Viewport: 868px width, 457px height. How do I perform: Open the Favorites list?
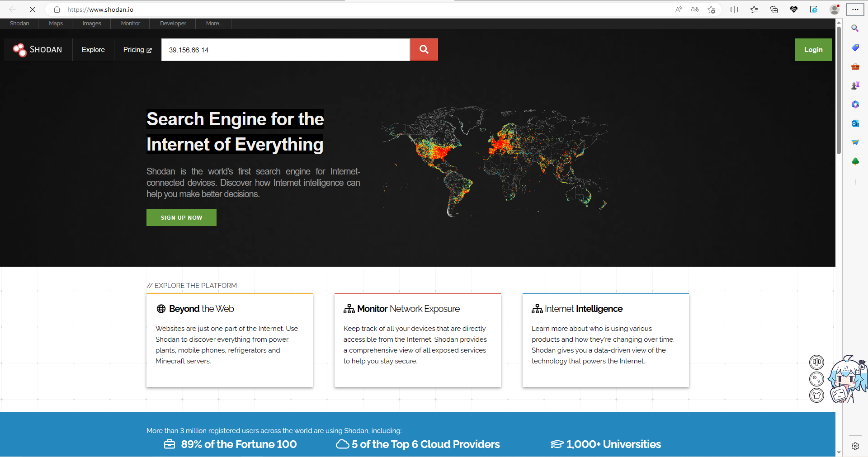point(754,9)
